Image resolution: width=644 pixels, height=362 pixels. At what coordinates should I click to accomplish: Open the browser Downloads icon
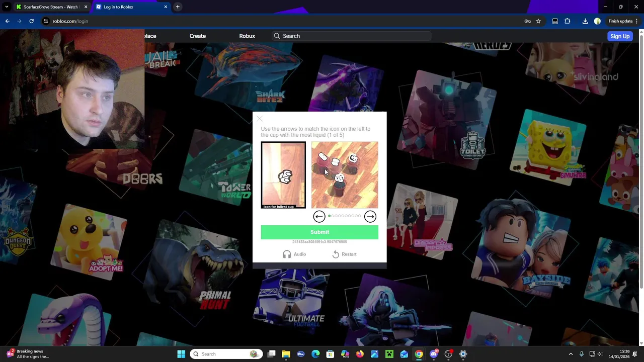click(585, 21)
